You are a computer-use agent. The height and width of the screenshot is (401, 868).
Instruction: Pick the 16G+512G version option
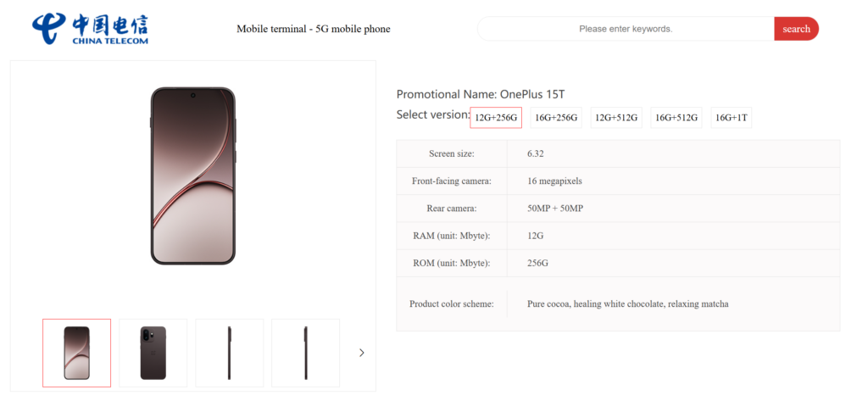676,118
